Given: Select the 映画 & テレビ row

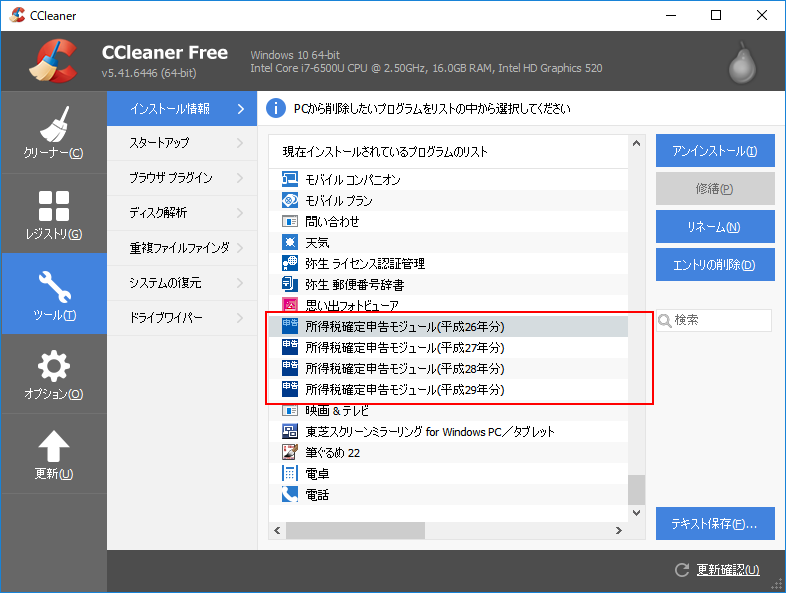Looking at the screenshot, I should coord(448,411).
